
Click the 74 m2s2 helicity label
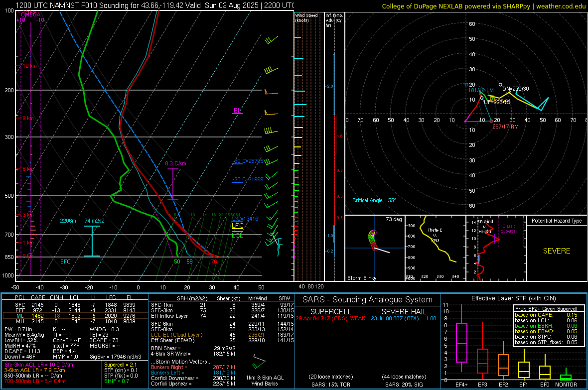[x=95, y=221]
